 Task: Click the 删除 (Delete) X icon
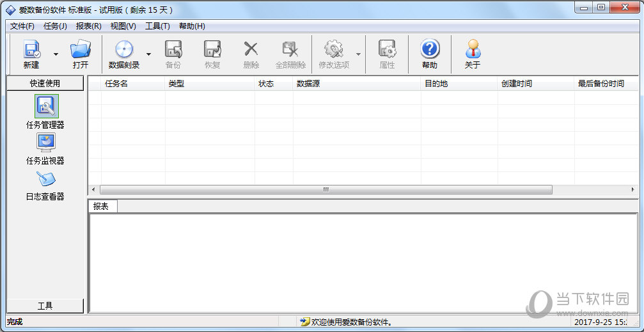point(251,49)
